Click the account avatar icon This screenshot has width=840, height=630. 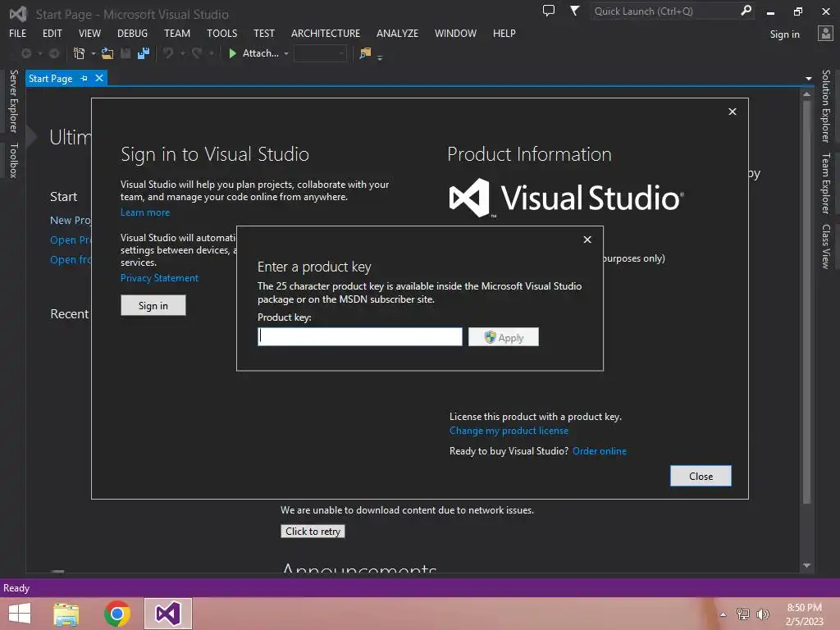coord(825,33)
